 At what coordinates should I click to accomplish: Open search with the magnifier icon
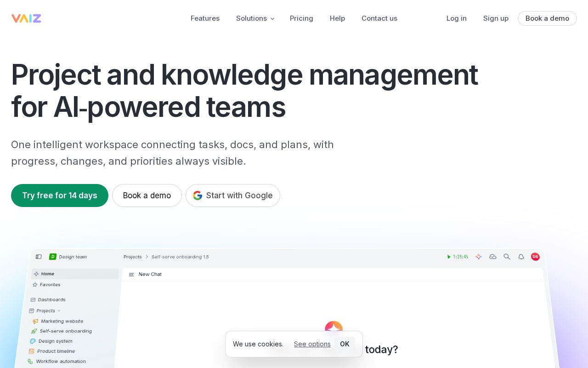click(507, 257)
